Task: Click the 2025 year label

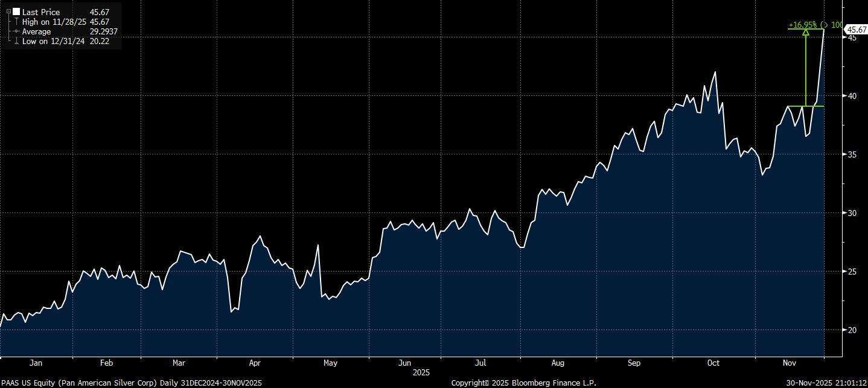Action: pos(421,373)
